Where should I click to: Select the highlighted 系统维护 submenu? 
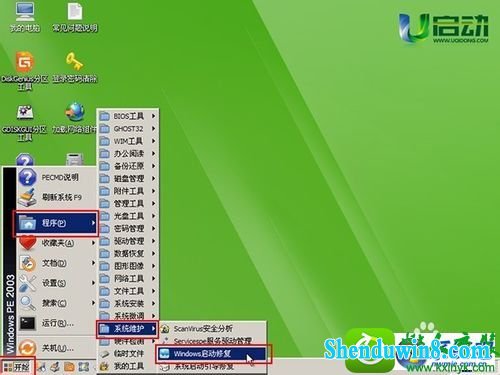[x=127, y=329]
